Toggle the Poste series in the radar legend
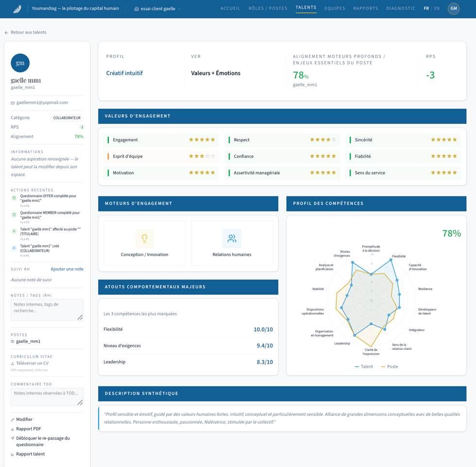The image size is (476, 467). [390, 366]
